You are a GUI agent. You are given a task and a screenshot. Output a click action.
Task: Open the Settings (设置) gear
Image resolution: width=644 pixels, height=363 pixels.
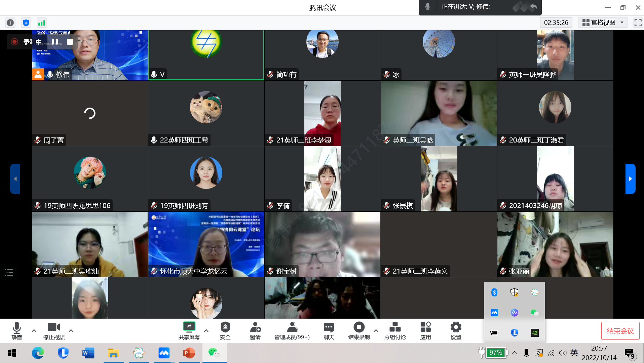point(456,330)
